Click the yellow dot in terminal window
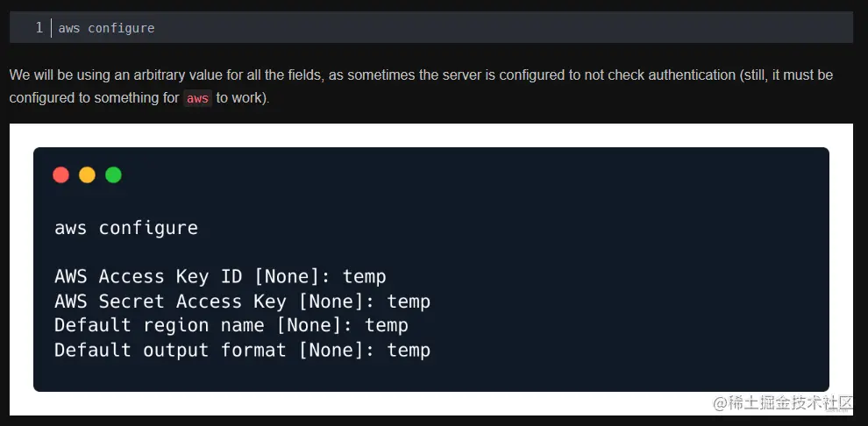Viewport: 868px width, 426px height. 87,174
